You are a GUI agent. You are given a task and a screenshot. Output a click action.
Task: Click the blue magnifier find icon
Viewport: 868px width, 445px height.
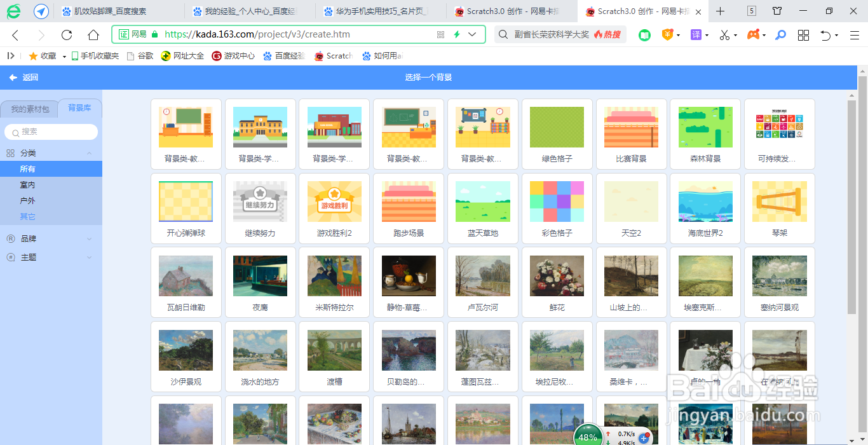781,35
